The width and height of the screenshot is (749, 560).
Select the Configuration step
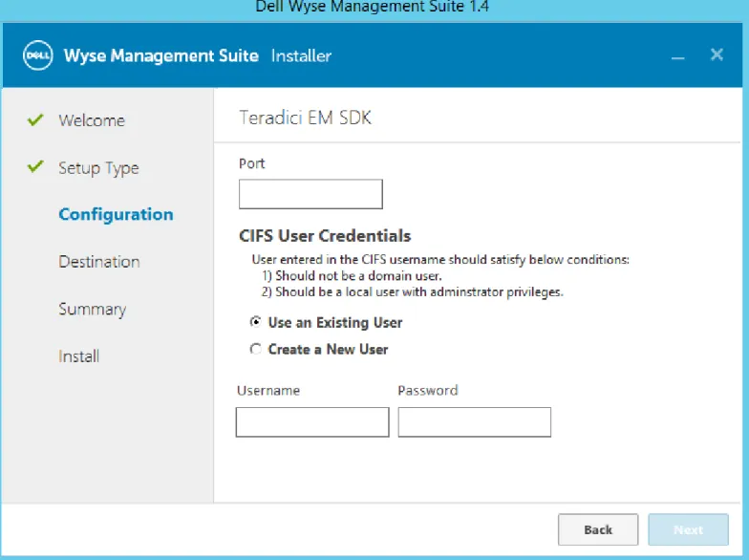pyautogui.click(x=116, y=214)
